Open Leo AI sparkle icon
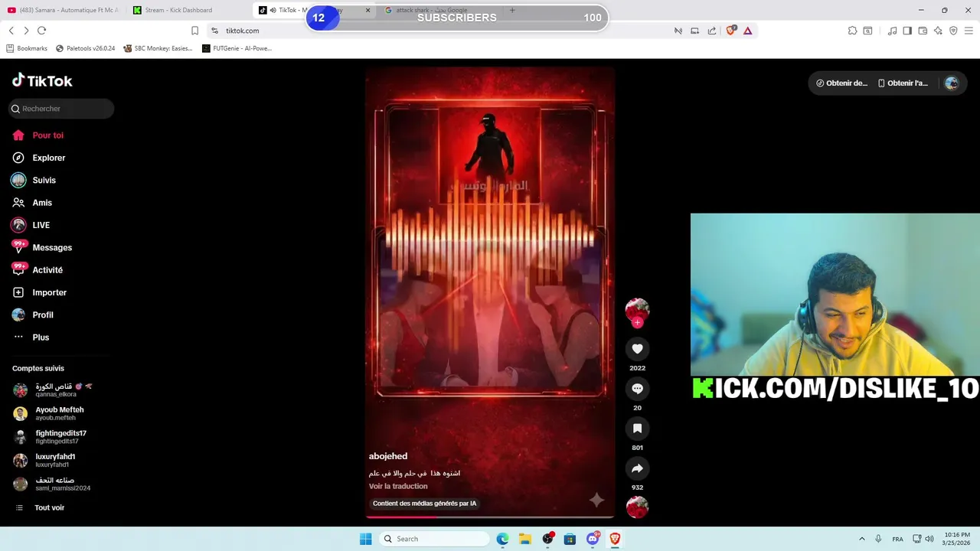This screenshot has width=980, height=551. 938,31
